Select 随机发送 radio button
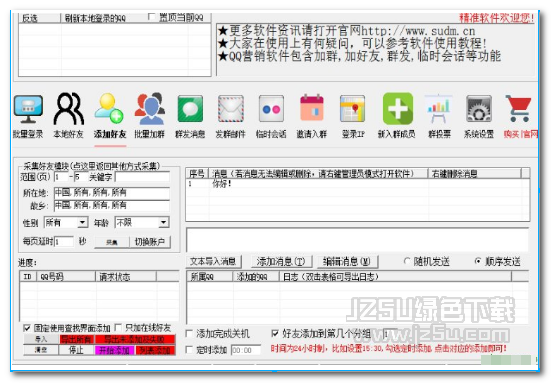Screen dimensions: 551x383 [407, 261]
